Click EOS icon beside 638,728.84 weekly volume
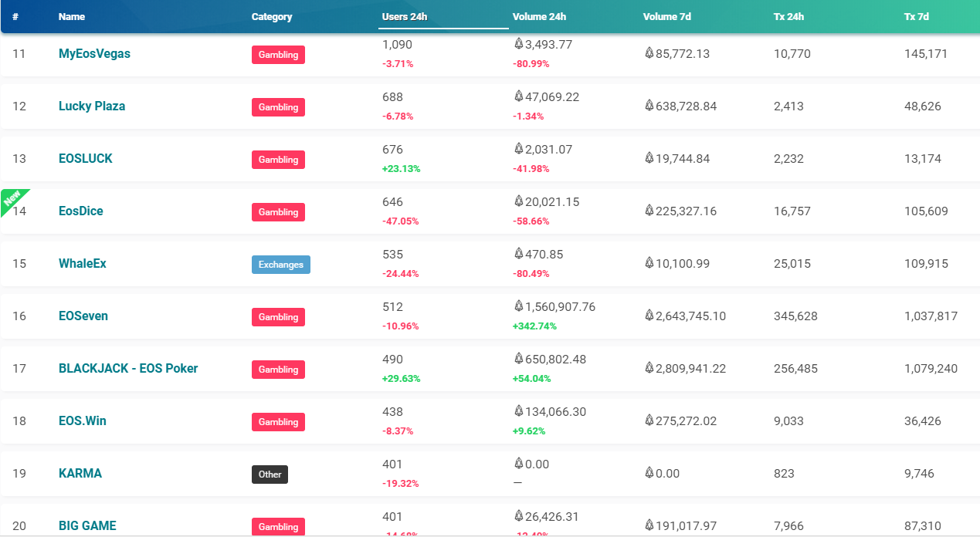Screen dimensions: 980x537 [649, 106]
